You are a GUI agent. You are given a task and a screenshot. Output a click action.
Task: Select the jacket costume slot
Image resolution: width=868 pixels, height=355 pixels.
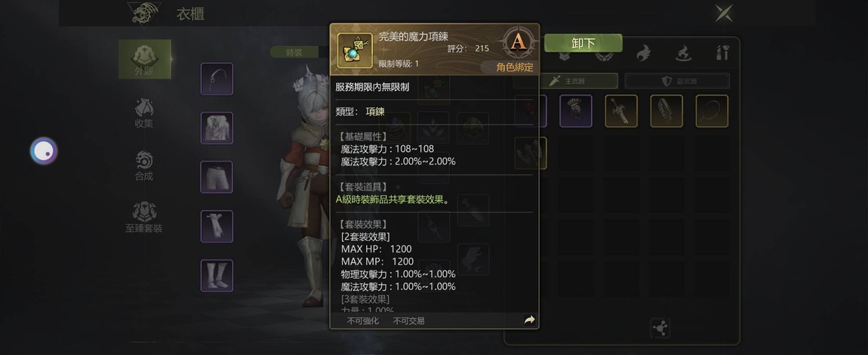[217, 128]
